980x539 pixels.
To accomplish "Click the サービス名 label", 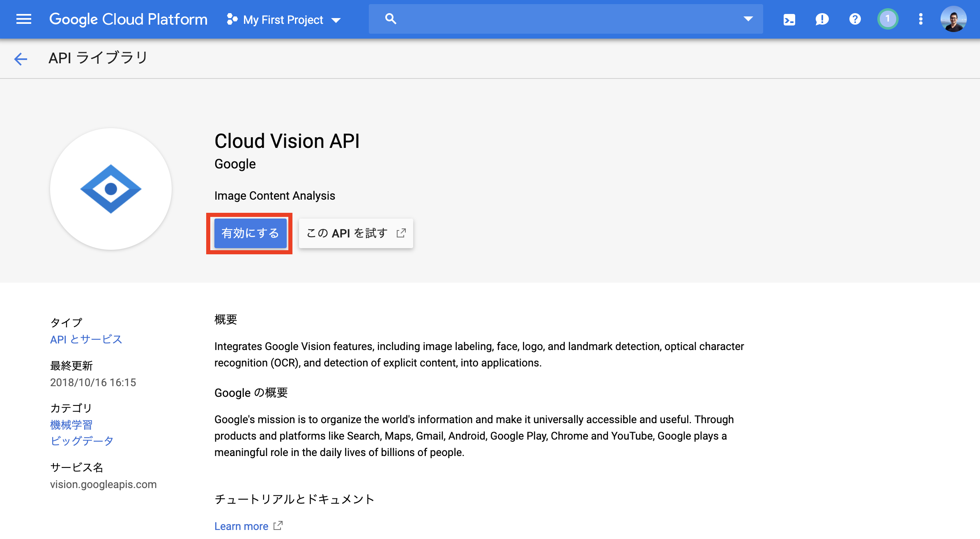I will click(76, 468).
